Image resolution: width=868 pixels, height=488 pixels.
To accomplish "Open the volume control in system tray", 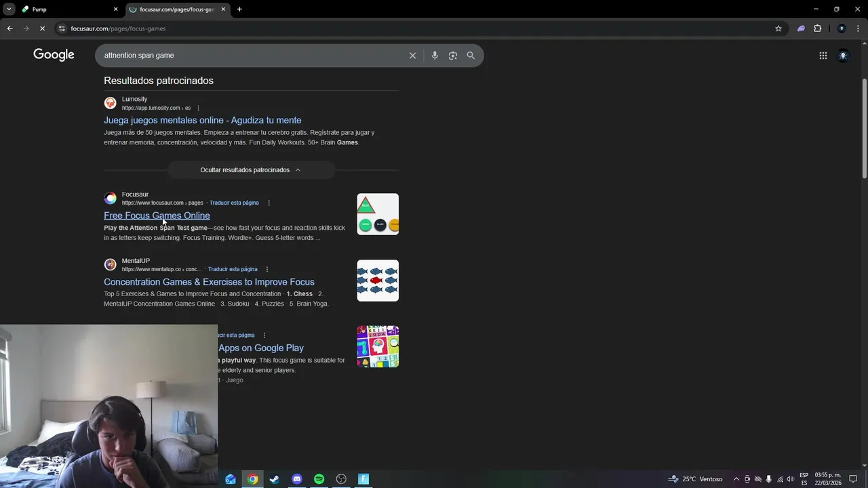I will click(x=790, y=479).
